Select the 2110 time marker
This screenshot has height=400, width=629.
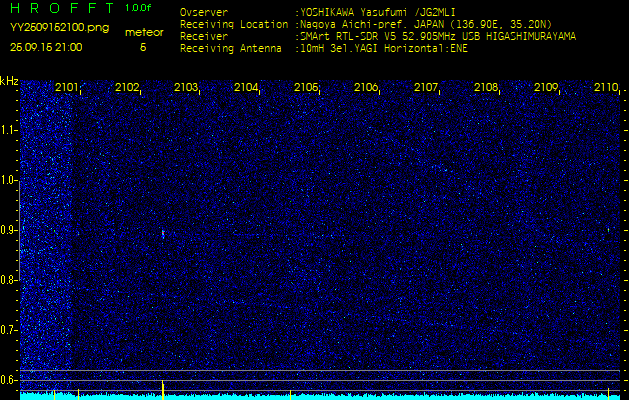606,88
